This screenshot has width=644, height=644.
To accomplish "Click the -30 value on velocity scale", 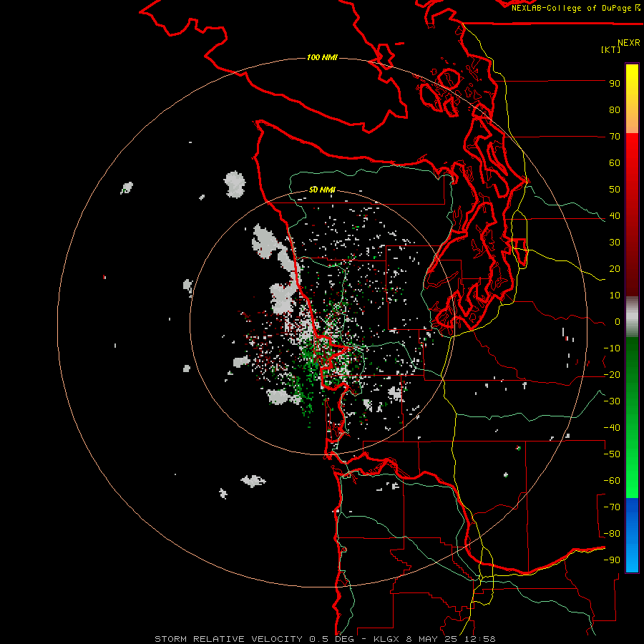I will coord(612,401).
